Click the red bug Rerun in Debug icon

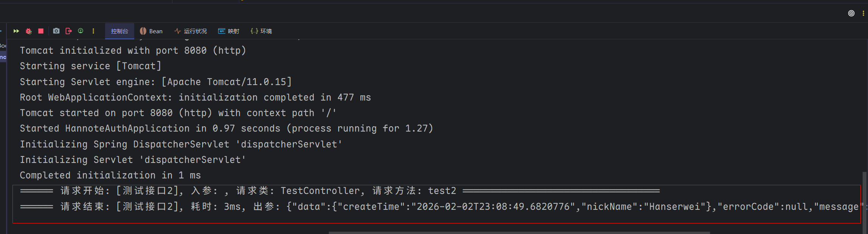[x=29, y=31]
